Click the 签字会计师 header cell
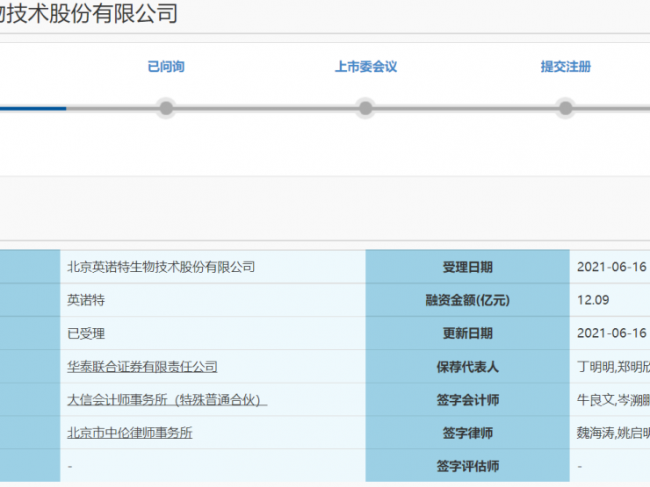Screen dimensions: 650x487 [468, 400]
